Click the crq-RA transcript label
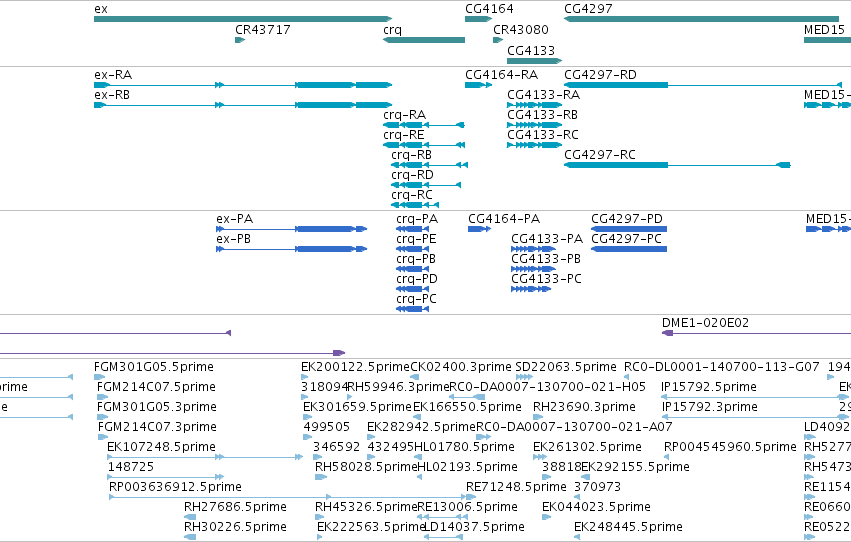This screenshot has width=851, height=542. [x=404, y=115]
